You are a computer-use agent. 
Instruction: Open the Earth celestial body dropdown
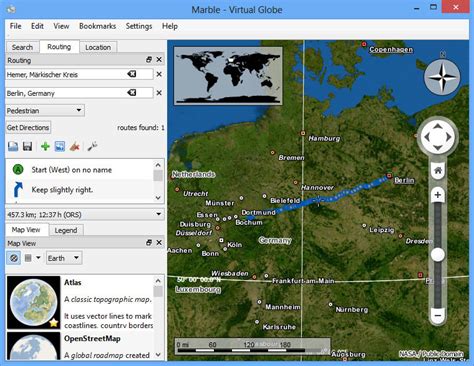pos(64,258)
